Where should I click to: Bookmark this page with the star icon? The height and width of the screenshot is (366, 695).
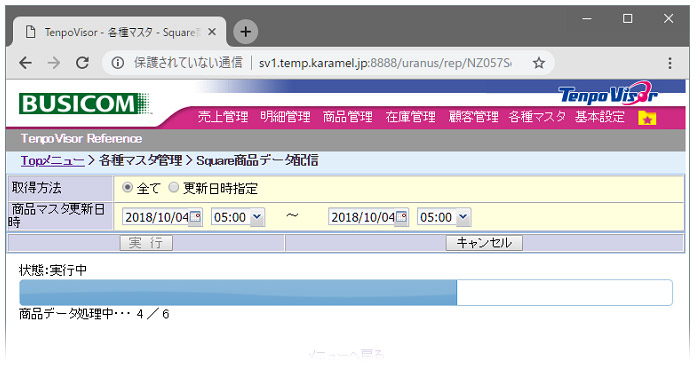pos(539,63)
